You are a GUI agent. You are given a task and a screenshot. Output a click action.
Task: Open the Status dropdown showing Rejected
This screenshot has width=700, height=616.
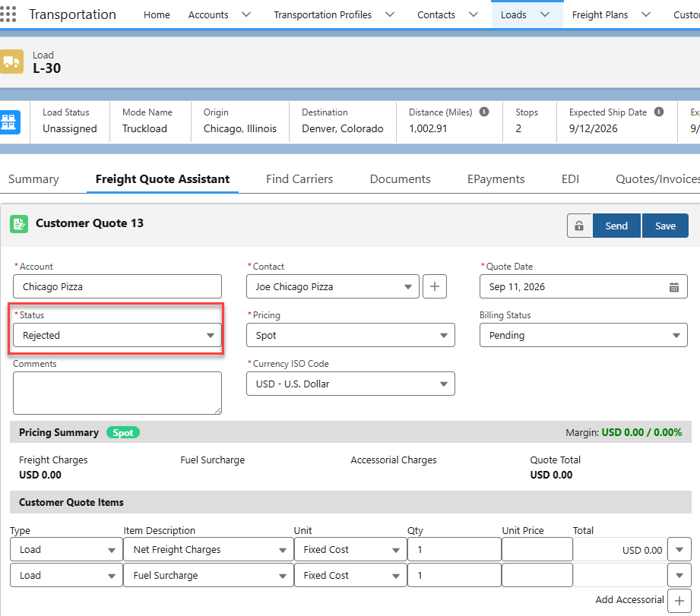117,335
